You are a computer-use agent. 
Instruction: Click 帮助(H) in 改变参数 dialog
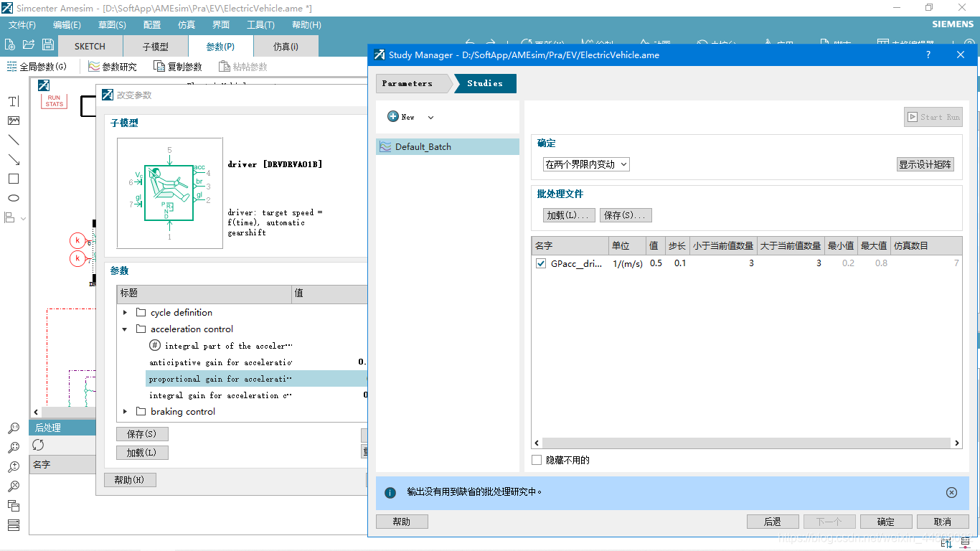[x=130, y=480]
